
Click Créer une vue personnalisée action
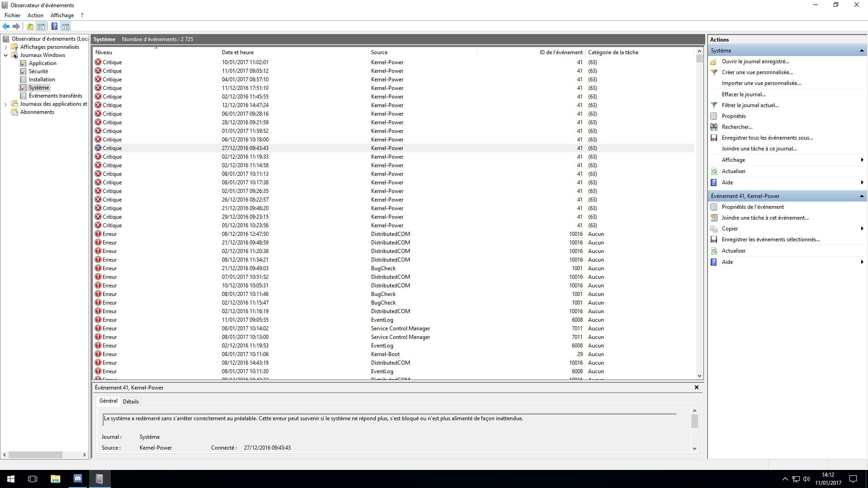[757, 72]
